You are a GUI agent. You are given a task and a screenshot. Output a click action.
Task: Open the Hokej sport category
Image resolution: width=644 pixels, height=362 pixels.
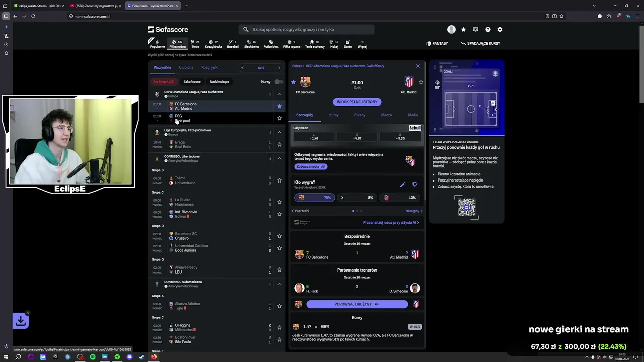coord(334,44)
